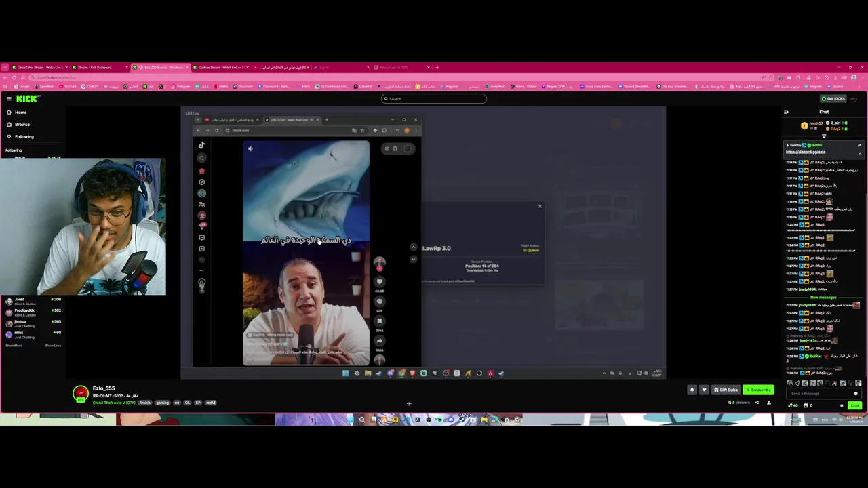
Task: Share the stream via share icon
Action: (x=757, y=403)
